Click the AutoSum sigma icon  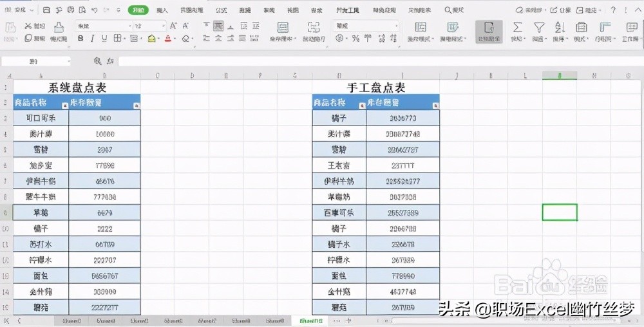(518, 28)
